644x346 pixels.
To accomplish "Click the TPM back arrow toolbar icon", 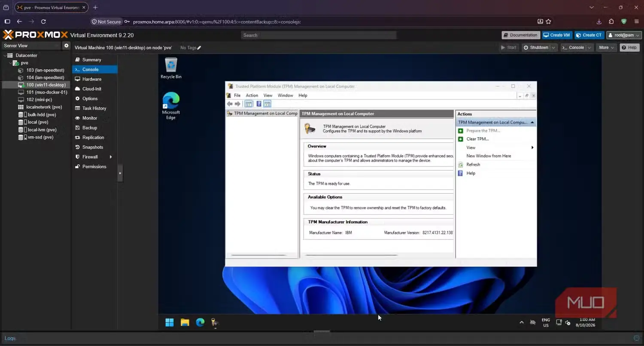I will pos(230,104).
